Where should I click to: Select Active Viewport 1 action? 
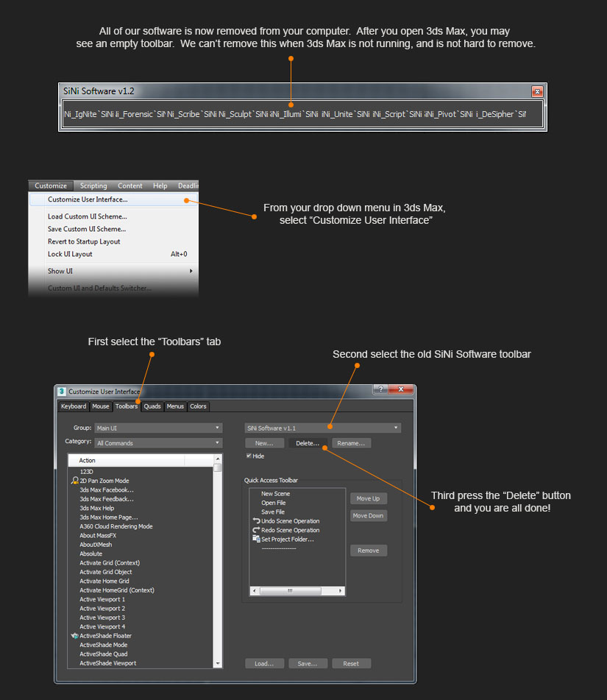click(x=102, y=600)
